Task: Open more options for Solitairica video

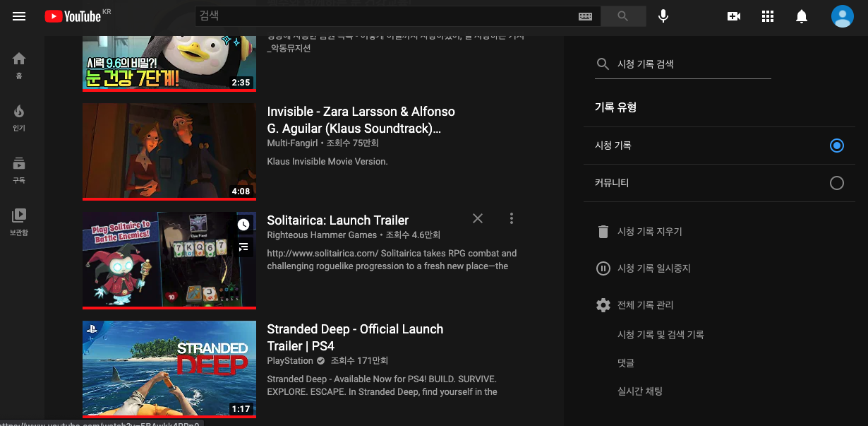Action: 512,218
